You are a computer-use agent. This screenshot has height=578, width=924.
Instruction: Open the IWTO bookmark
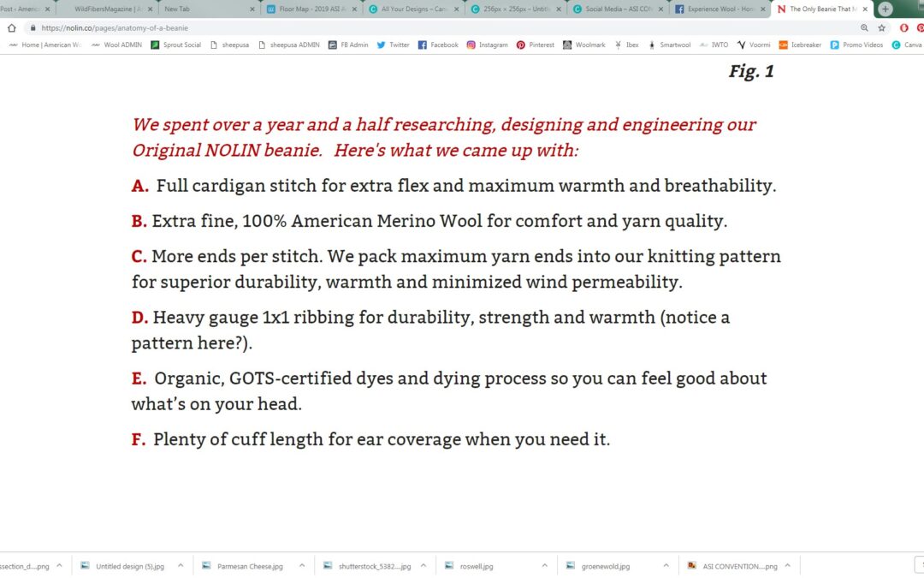coord(714,45)
